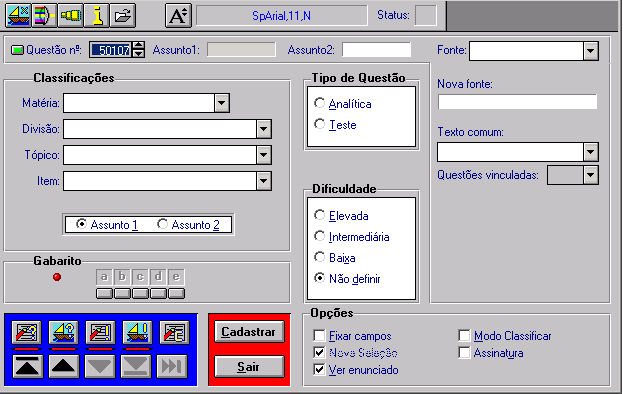Toggle the Modo Classificar checkbox
623x394 pixels.
point(464,336)
